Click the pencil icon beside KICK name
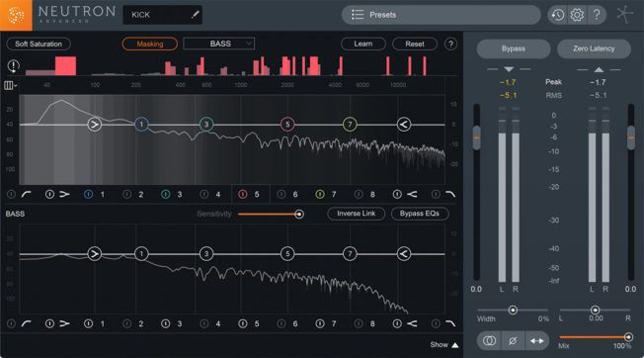644x358 pixels. (x=196, y=15)
